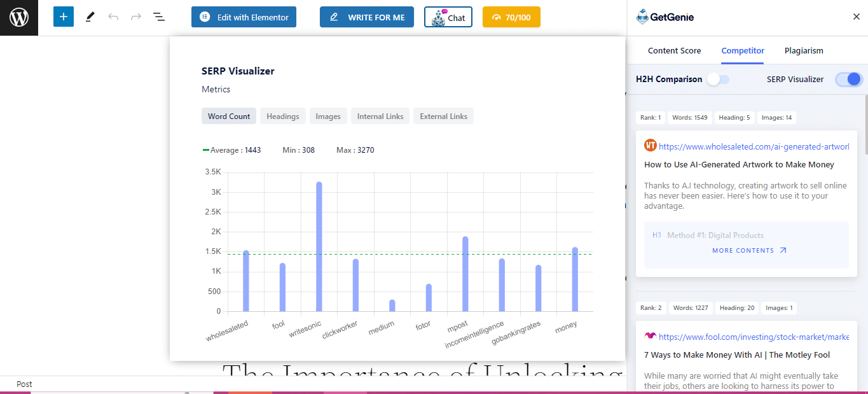Click the fool bar in chart
Viewport: 868px width, 394px height.
click(x=282, y=288)
